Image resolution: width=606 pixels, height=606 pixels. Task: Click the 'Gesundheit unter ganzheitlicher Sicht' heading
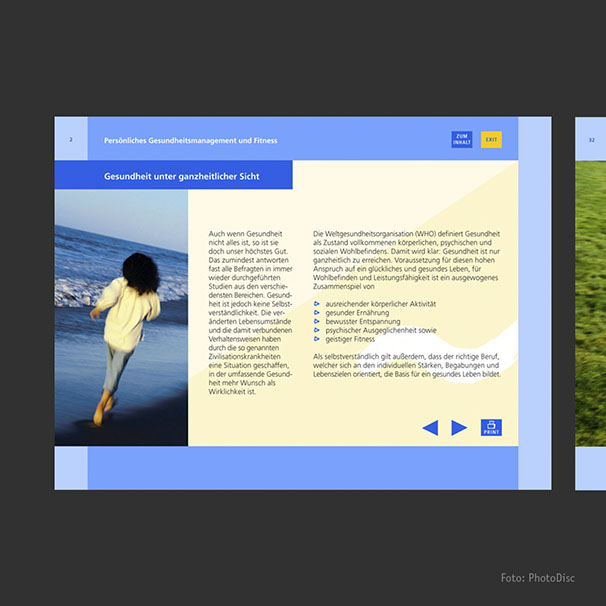pos(175,176)
